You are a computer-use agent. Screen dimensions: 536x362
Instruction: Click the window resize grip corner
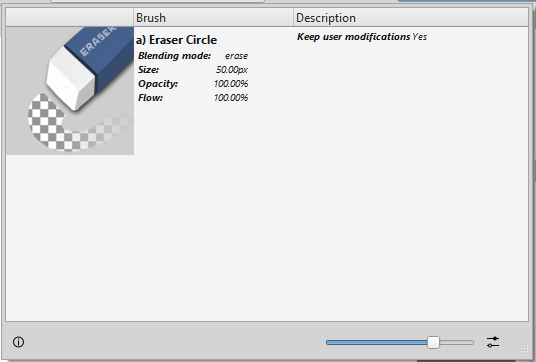pos(523,350)
